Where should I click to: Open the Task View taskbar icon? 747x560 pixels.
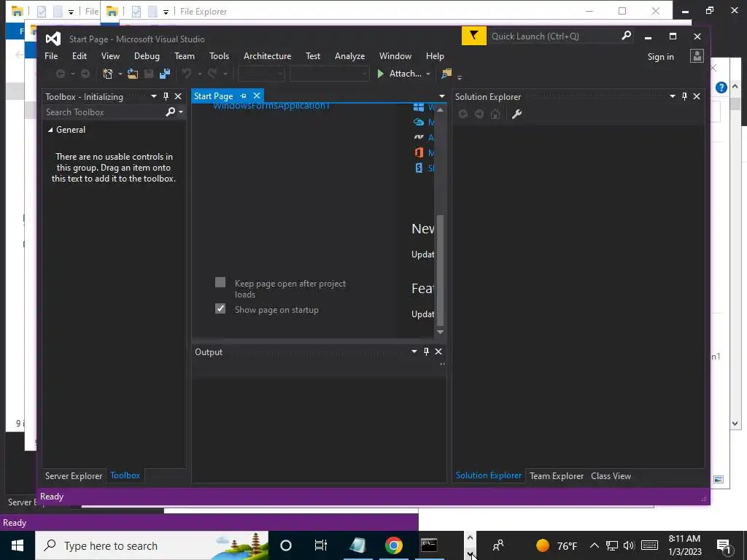[321, 545]
